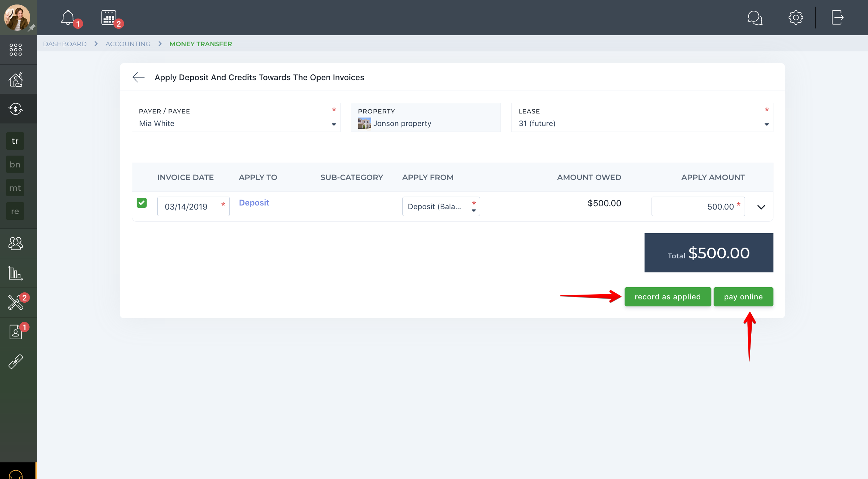Uncheck the invoice row checkbox
The image size is (868, 479).
(x=142, y=203)
